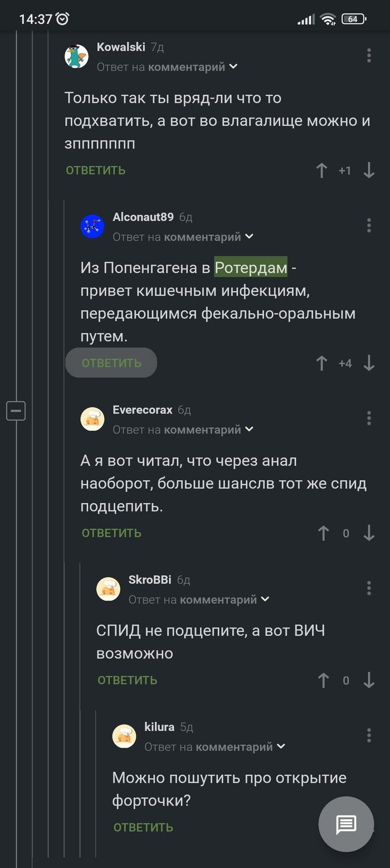The width and height of the screenshot is (390, 868).
Task: Downvote Everecorax's comment
Action: (369, 533)
